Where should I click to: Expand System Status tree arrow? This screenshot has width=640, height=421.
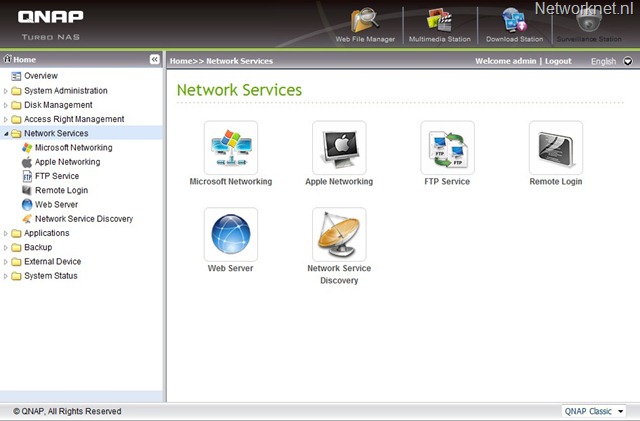click(x=5, y=276)
